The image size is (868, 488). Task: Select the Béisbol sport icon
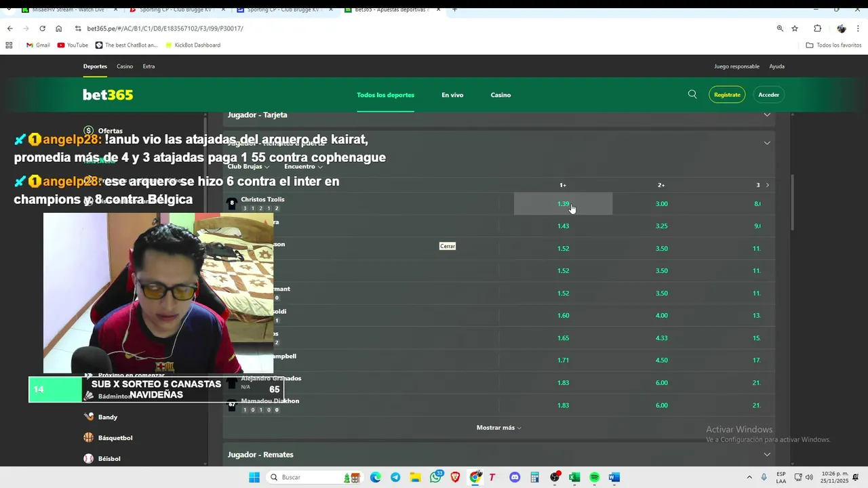[x=89, y=459]
